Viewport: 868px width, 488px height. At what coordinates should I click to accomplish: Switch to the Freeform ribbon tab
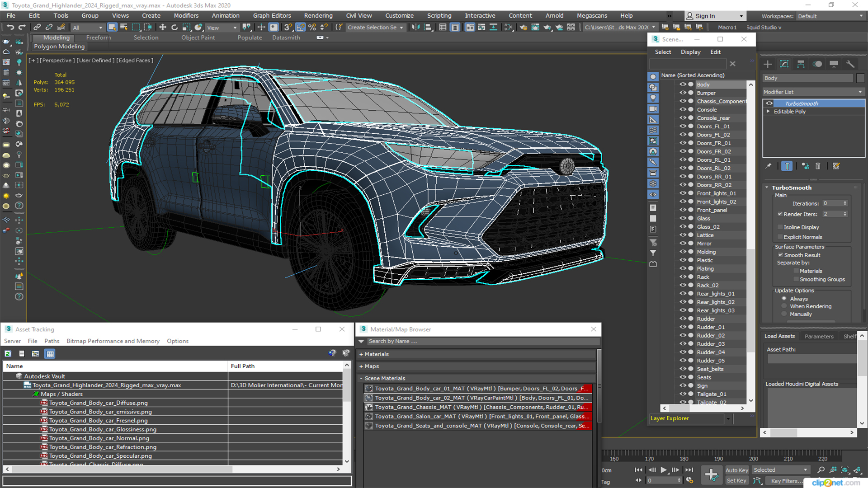(x=99, y=38)
